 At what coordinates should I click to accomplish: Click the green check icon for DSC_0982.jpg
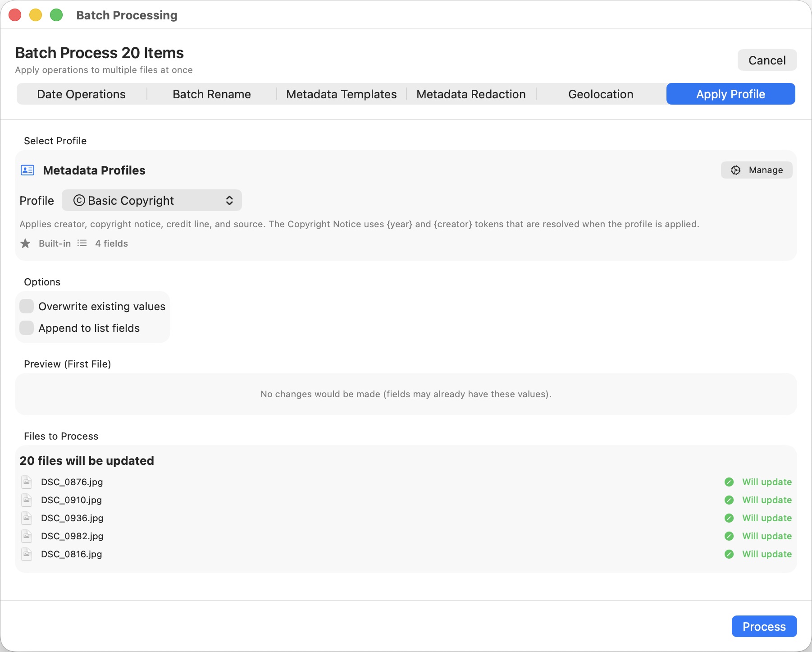[x=730, y=536]
